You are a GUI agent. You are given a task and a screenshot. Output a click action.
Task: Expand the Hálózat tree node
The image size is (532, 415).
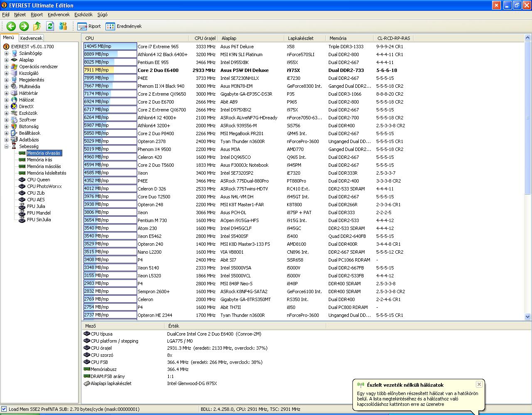(x=6, y=100)
